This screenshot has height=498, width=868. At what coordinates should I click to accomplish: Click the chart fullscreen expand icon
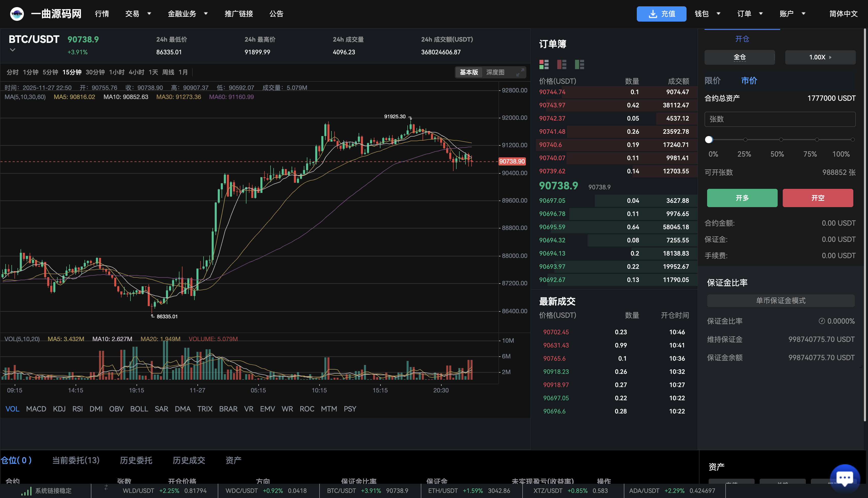click(x=521, y=73)
